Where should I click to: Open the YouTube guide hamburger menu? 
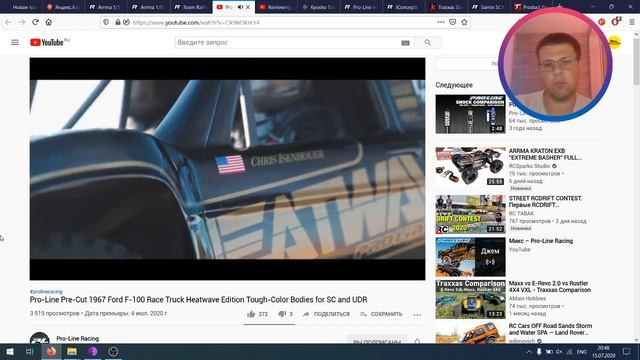pos(15,42)
